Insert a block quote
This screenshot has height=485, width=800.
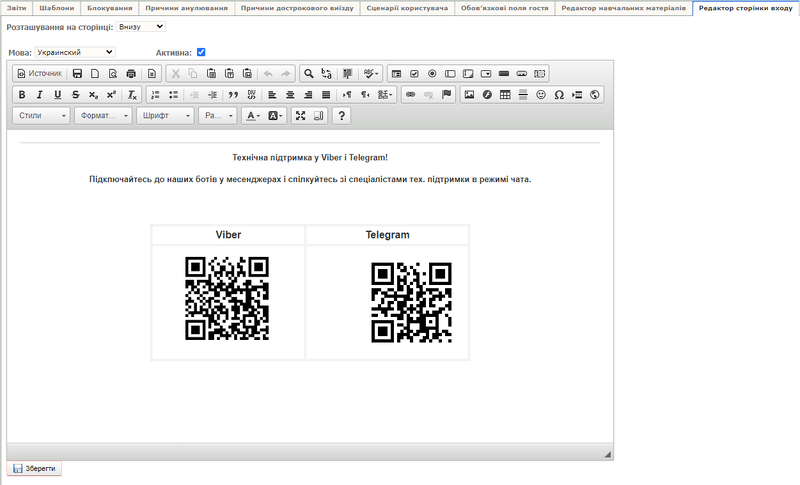click(x=233, y=95)
